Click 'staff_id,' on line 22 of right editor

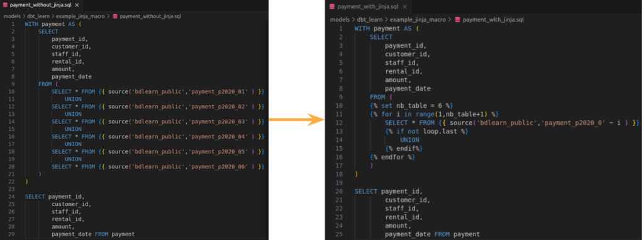point(402,209)
